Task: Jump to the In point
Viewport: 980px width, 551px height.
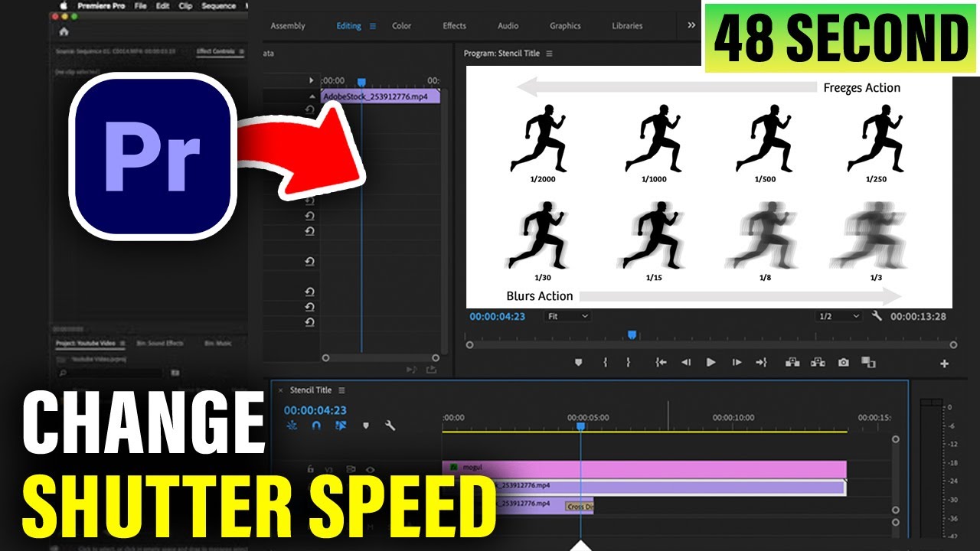Action: (661, 363)
